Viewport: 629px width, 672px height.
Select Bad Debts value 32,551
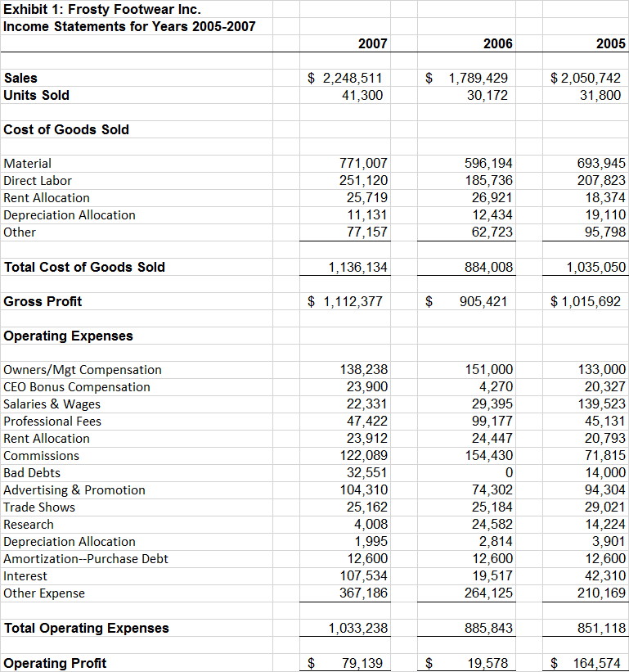[x=367, y=472]
